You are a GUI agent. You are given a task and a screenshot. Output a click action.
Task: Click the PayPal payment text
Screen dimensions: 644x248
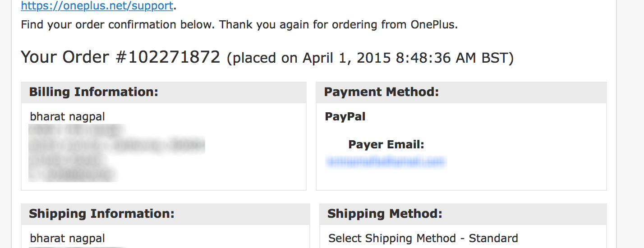click(x=345, y=117)
